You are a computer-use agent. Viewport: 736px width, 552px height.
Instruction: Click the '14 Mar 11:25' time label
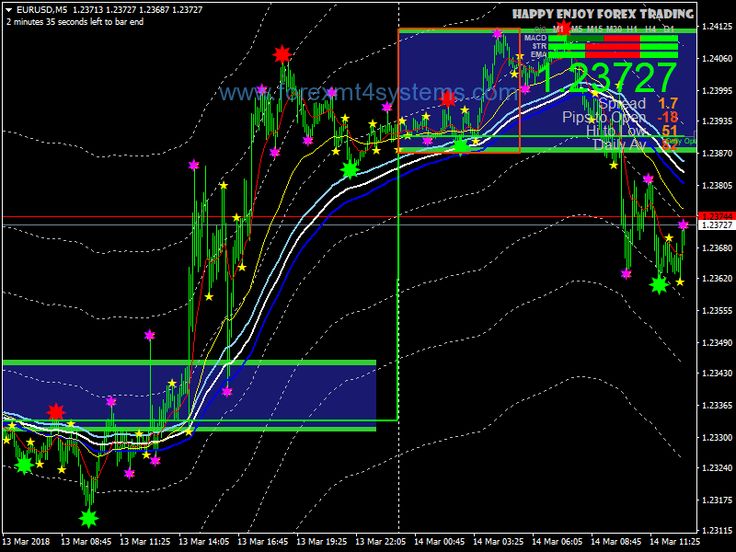click(x=675, y=542)
